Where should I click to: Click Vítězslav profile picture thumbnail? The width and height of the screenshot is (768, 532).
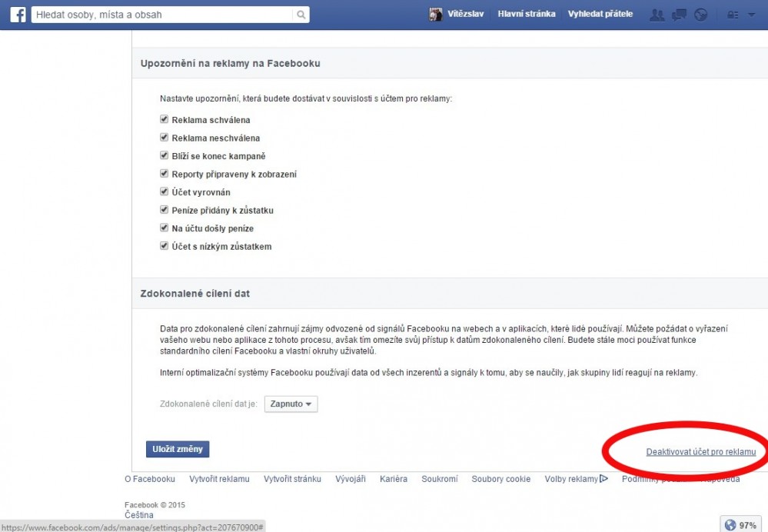tap(436, 15)
